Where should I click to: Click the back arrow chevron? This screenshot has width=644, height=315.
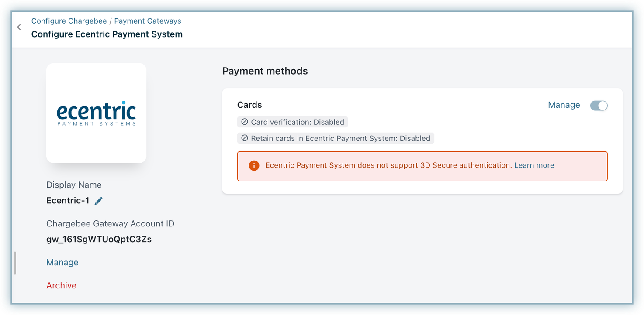coord(19,27)
